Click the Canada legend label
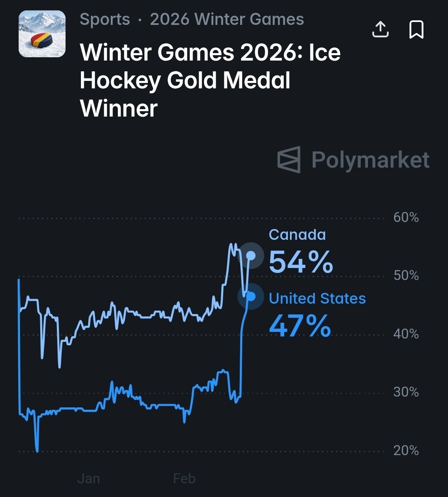Image resolution: width=448 pixels, height=497 pixels. click(x=297, y=235)
